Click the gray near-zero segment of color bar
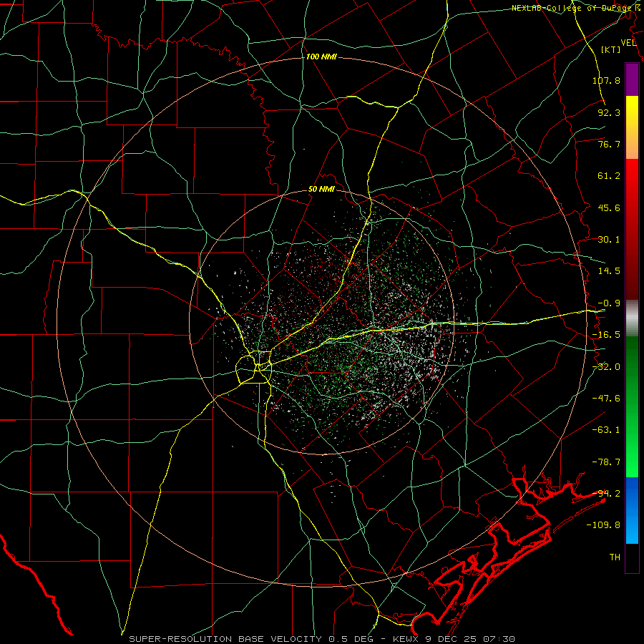The width and height of the screenshot is (644, 644). point(632,318)
